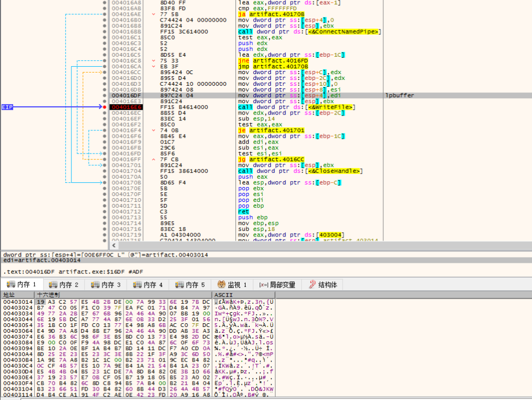Select the call ConnectNamedPipe instruction

[x=310, y=32]
